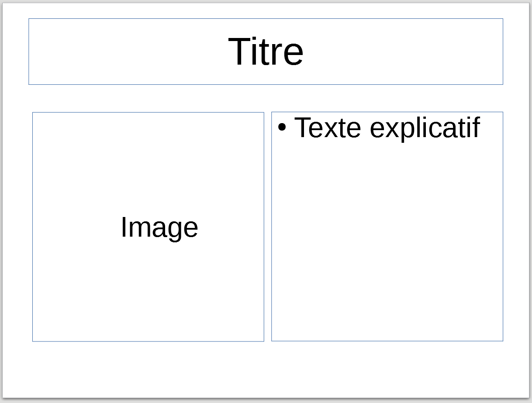Screen dimensions: 532x403
Task: Select the "Image" label in the left placeholder
Action: pyautogui.click(x=159, y=227)
